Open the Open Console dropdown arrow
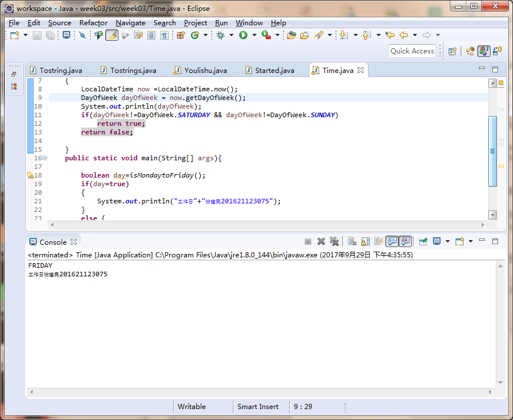This screenshot has width=513, height=420. point(470,241)
